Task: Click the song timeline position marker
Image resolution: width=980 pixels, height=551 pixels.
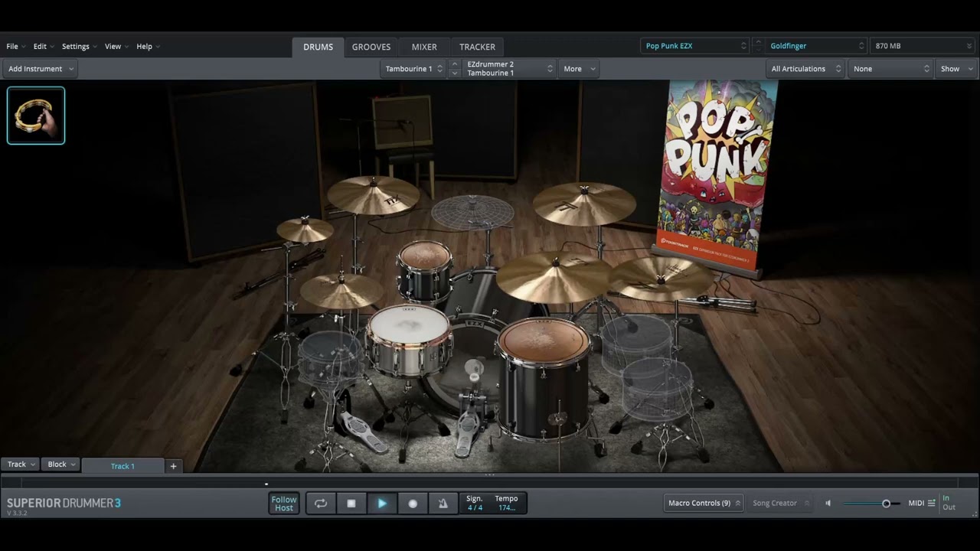Action: click(x=266, y=484)
